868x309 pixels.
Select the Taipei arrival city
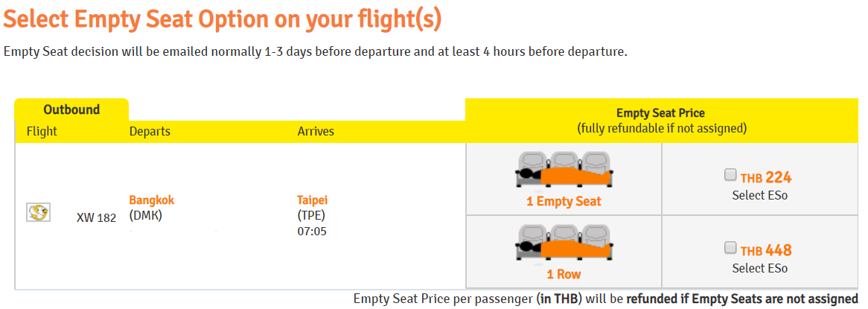point(313,200)
